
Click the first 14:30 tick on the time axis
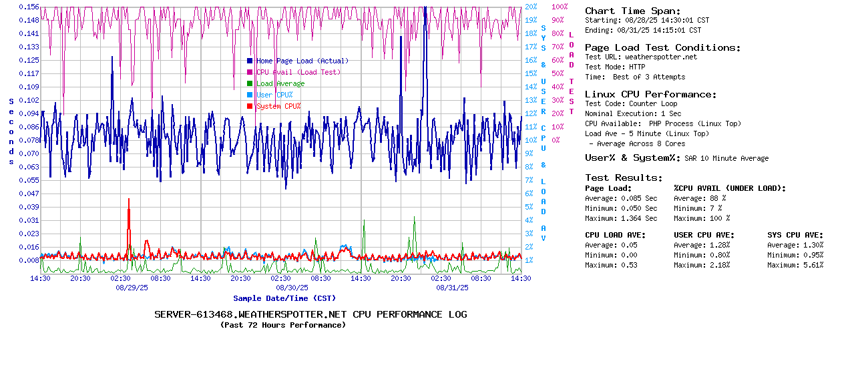[41, 278]
